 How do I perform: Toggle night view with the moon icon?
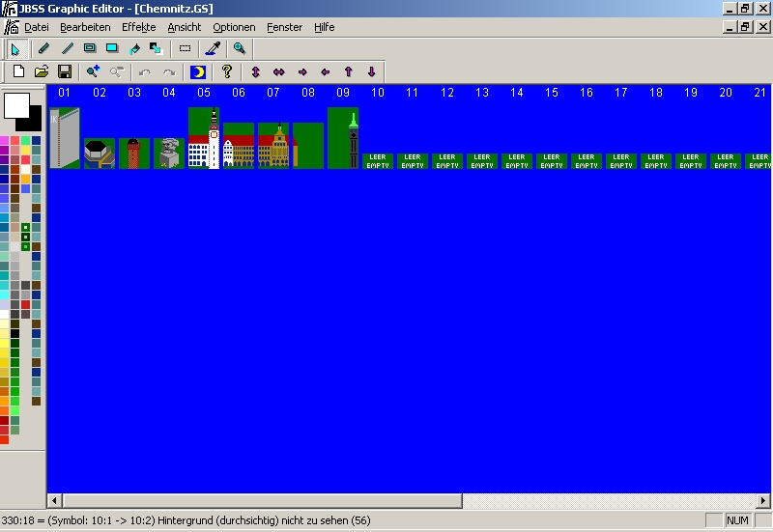[198, 71]
